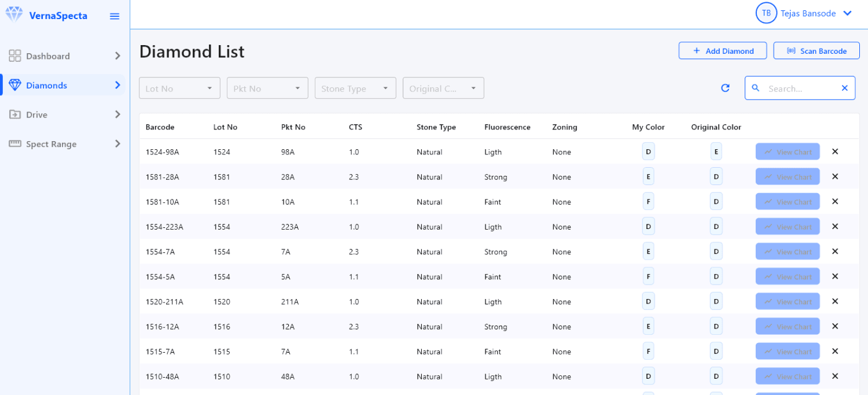Delete row 1516-12A with X icon
The width and height of the screenshot is (868, 395).
click(835, 326)
